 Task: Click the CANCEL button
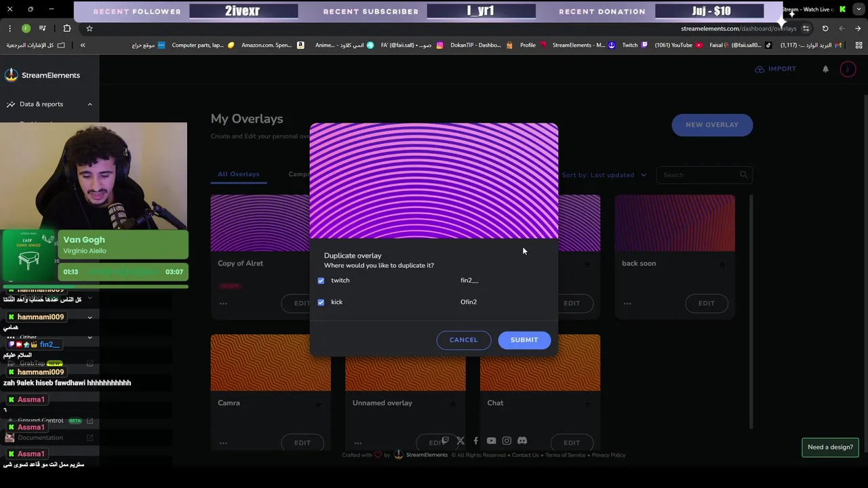pos(464,340)
